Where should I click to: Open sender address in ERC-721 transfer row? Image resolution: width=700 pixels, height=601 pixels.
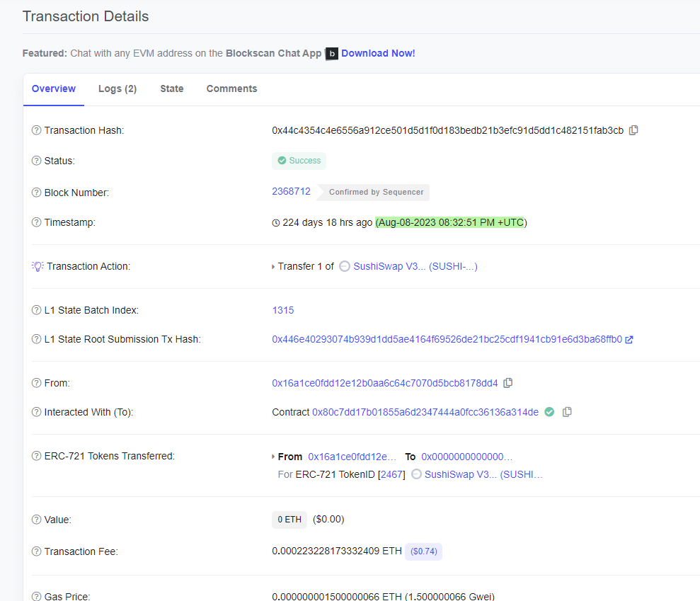[352, 457]
